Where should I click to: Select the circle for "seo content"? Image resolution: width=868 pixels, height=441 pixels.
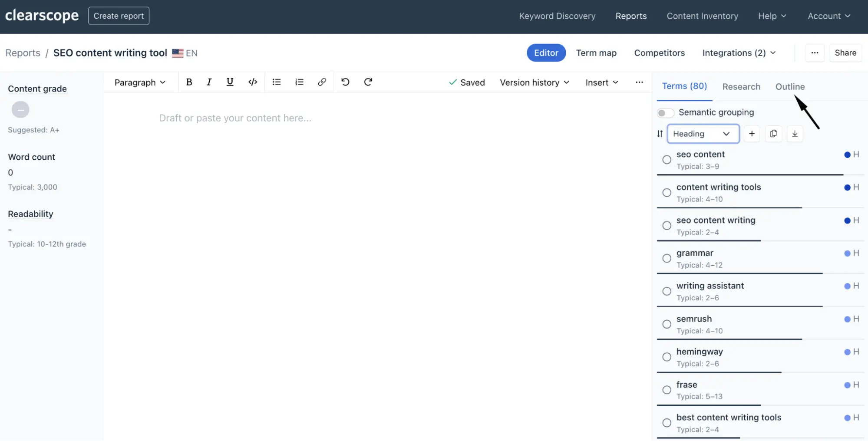coord(667,160)
